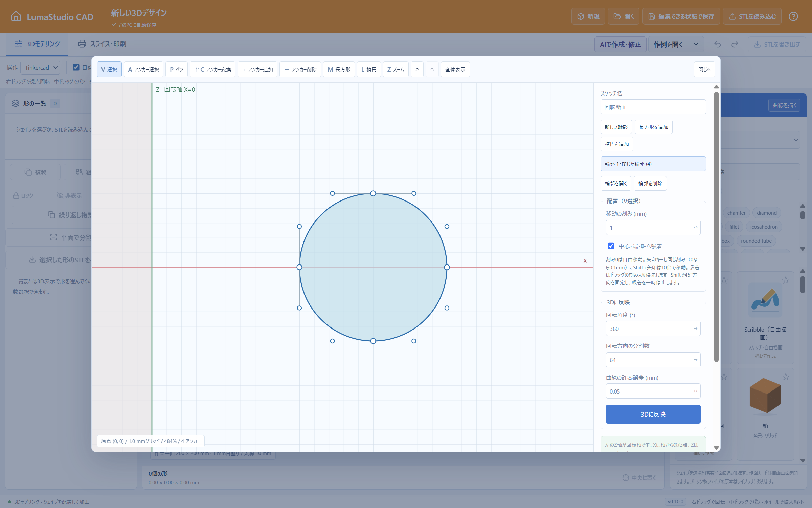
Task: Toggle the 中心・端・軸へ吸着 checkbox
Action: coord(611,246)
